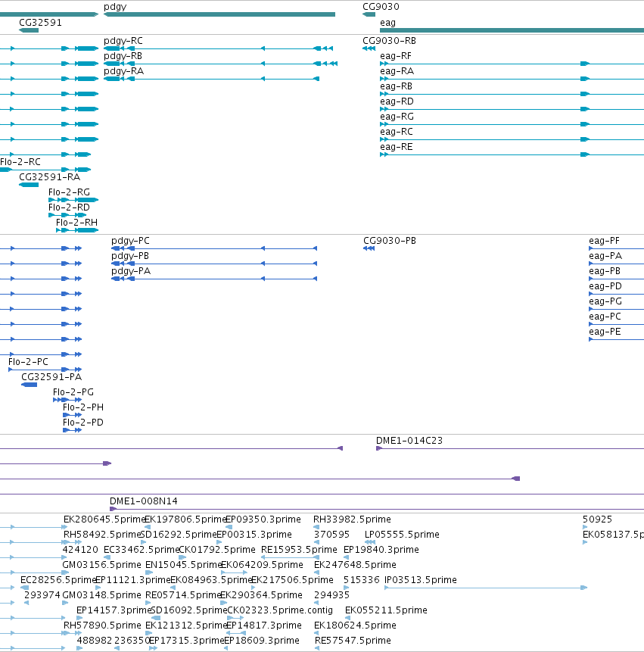Click EST RH58492.5prime
The height and width of the screenshot is (652, 644).
(72, 542)
